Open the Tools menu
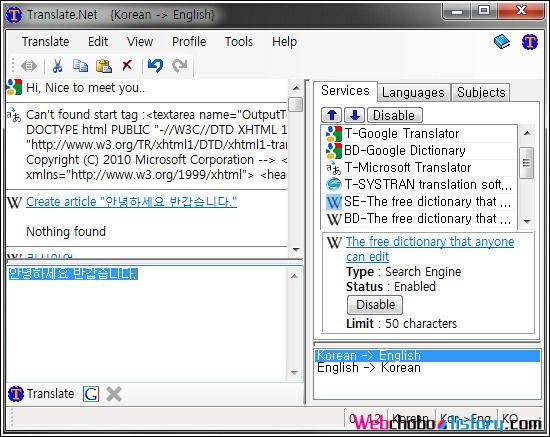The height and width of the screenshot is (437, 550). coord(239,42)
